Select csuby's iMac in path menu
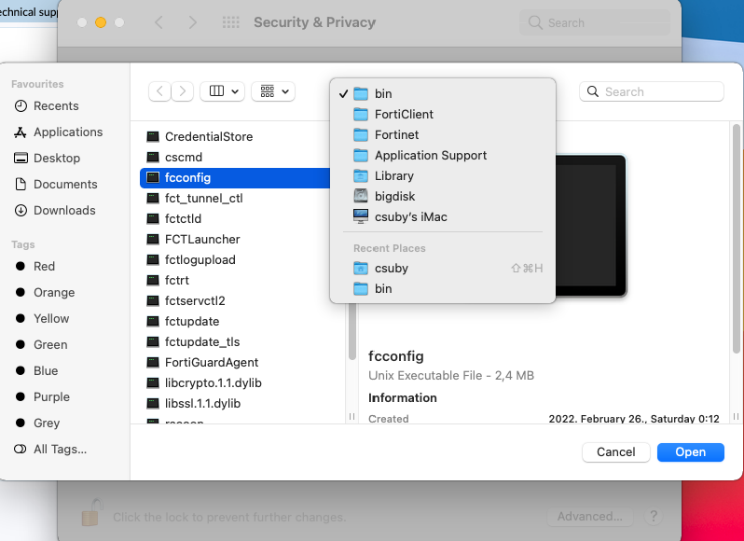Viewport: 744px width, 541px height. coord(410,217)
